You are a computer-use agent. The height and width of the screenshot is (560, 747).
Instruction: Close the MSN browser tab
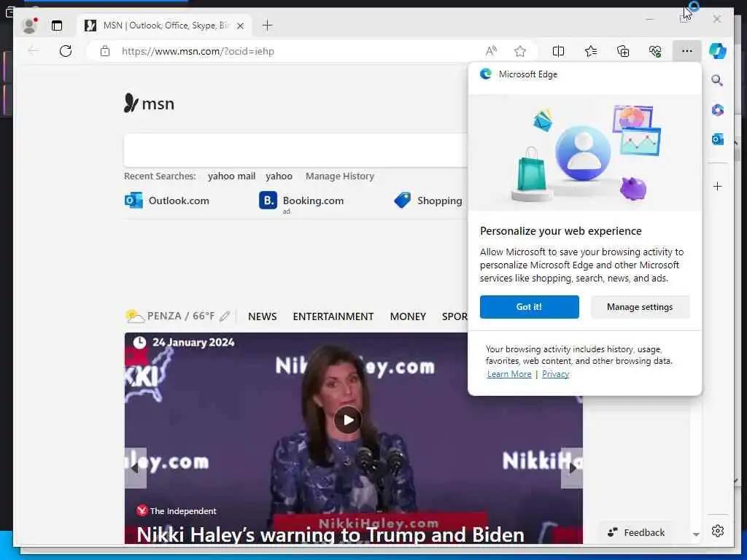coord(241,26)
